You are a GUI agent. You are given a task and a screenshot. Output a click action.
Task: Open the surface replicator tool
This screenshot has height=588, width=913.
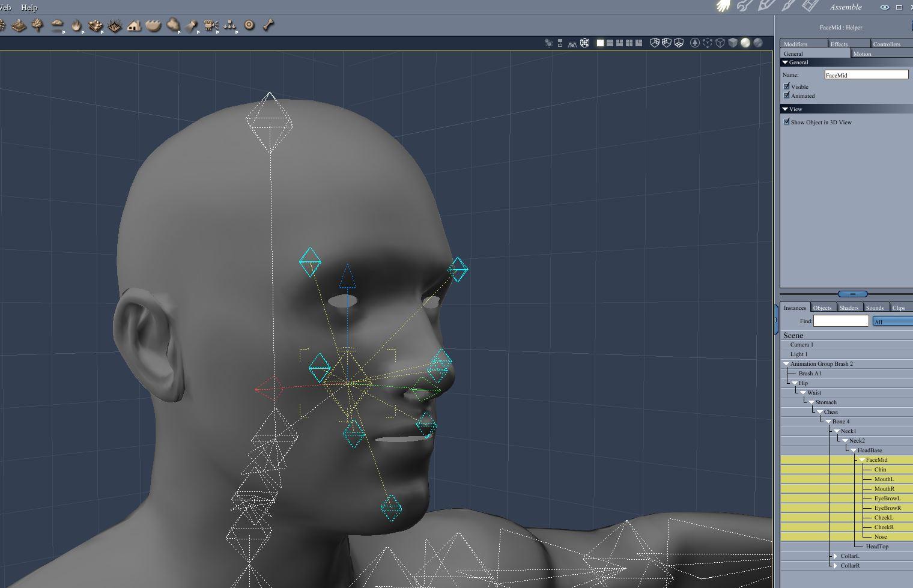click(x=96, y=25)
